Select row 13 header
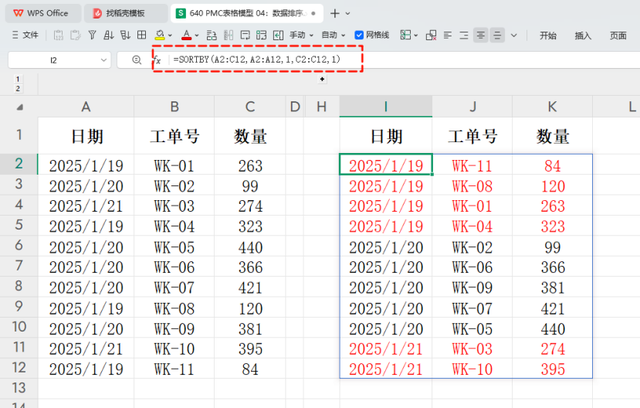Screen dimensions: 640x408 [19, 388]
